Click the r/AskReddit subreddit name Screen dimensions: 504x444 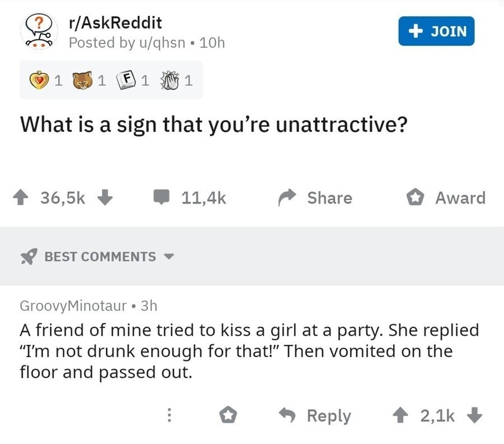(115, 24)
